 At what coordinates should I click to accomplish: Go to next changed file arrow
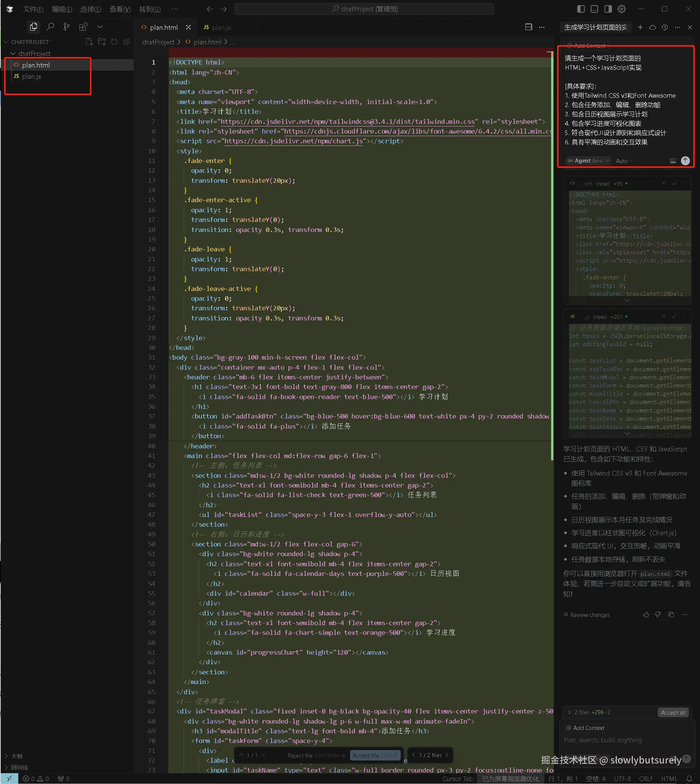point(447,755)
